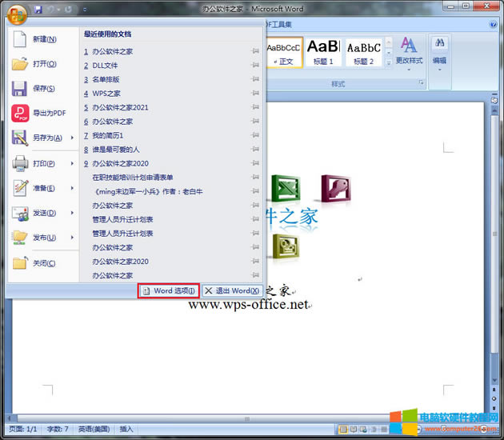Choose 保存(S) in Office menu
This screenshot has width=504, height=440.
tap(43, 88)
